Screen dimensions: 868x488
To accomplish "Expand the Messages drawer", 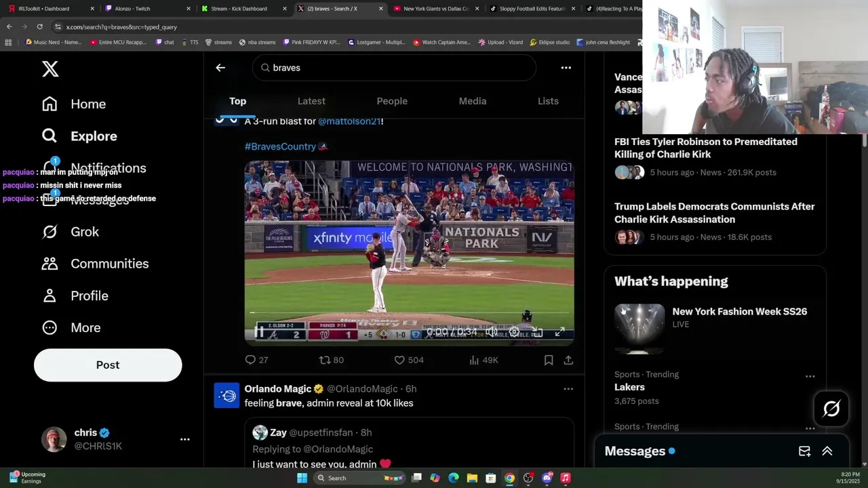I will [827, 451].
